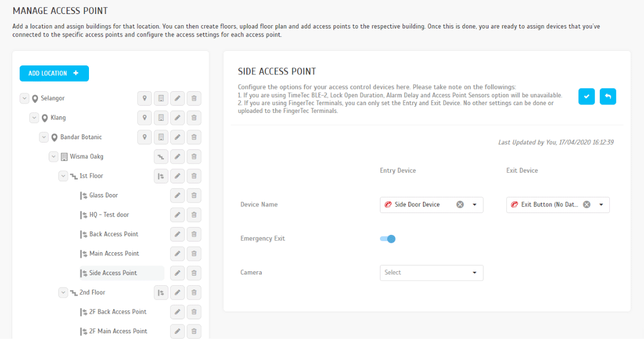
Task: Delete the 1st Floor entry
Action: point(194,176)
